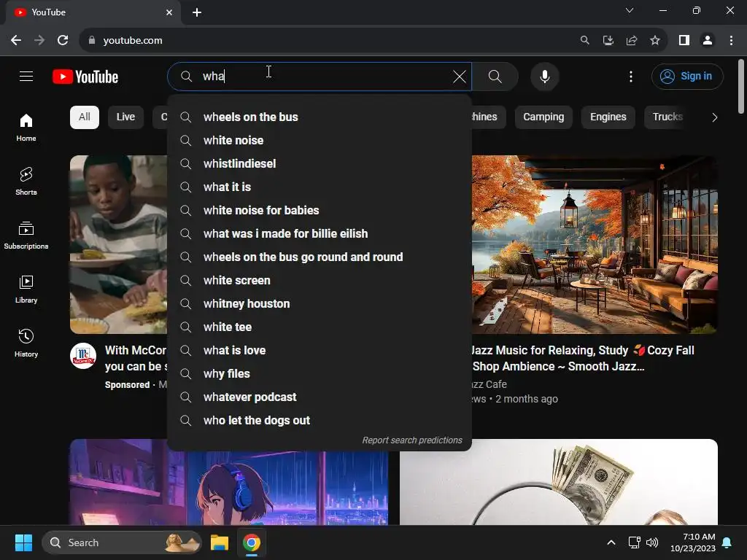Open Shorts from the sidebar
The height and width of the screenshot is (560, 747).
[x=26, y=182]
